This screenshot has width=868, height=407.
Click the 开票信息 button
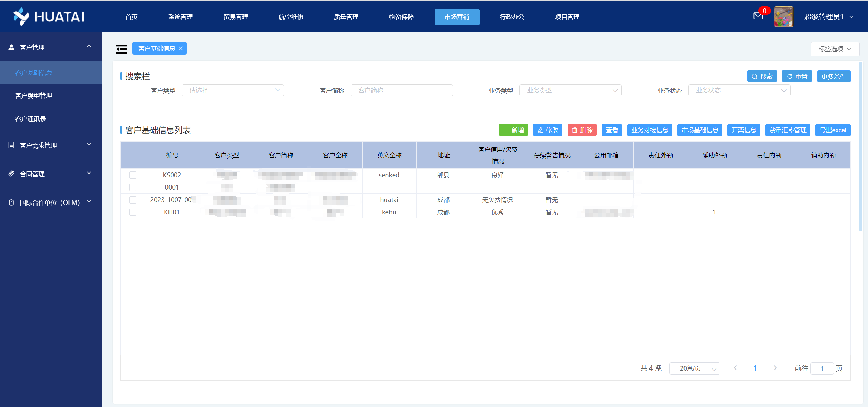[x=744, y=130]
